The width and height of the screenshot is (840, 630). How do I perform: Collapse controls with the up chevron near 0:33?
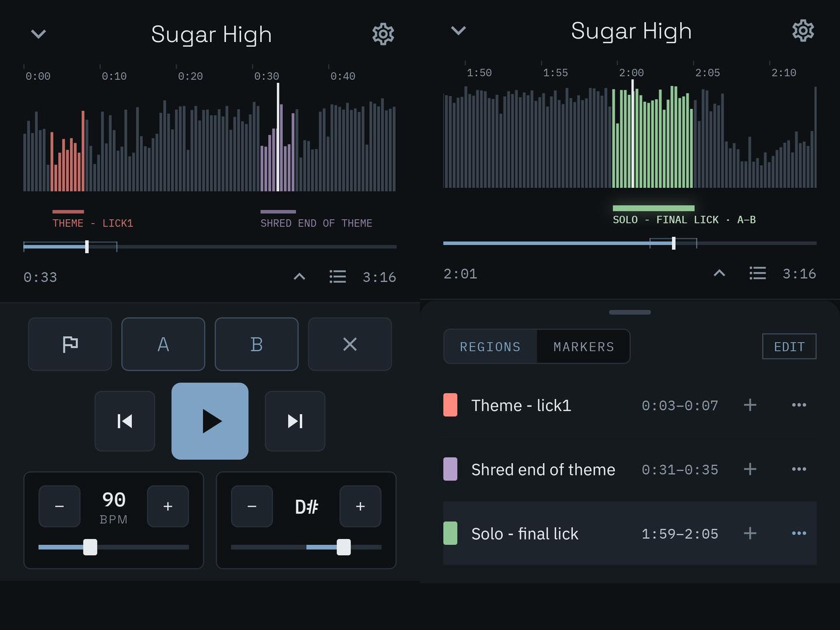299,276
